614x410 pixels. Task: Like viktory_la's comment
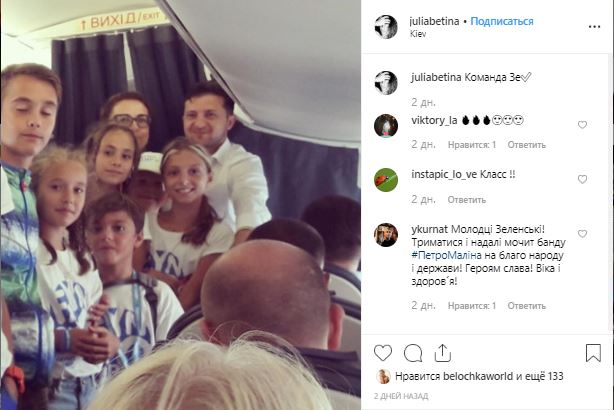tap(582, 125)
